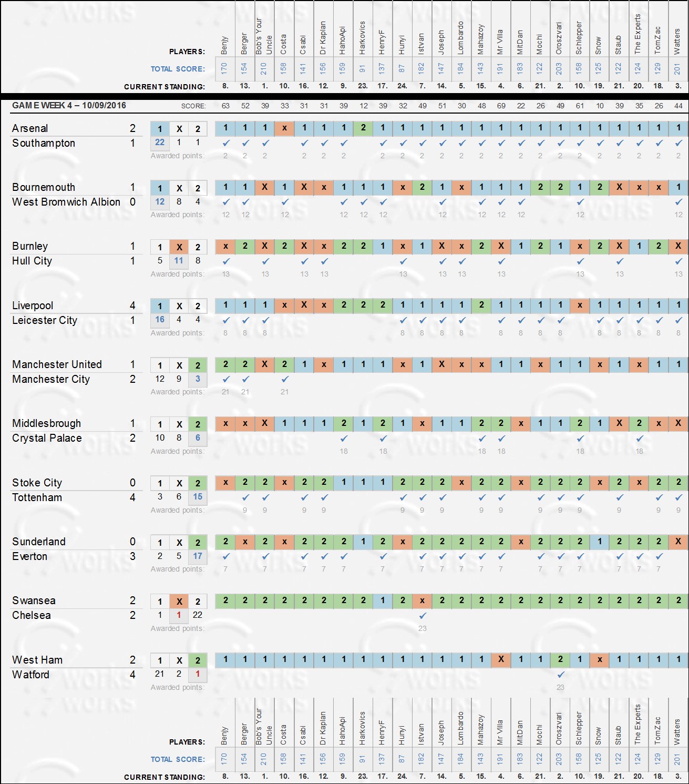Click HenryF's blue 1 in the Swansea–Chelsea row
The height and width of the screenshot is (784, 689).
(x=383, y=600)
